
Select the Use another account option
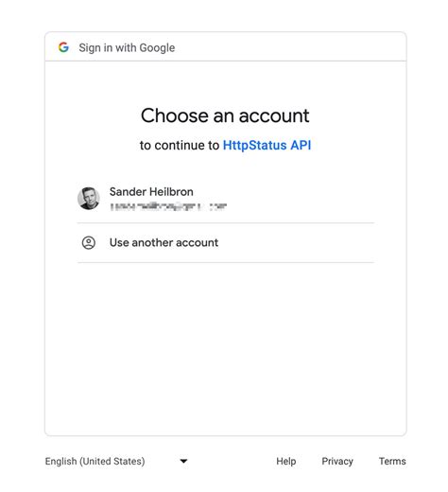point(226,242)
